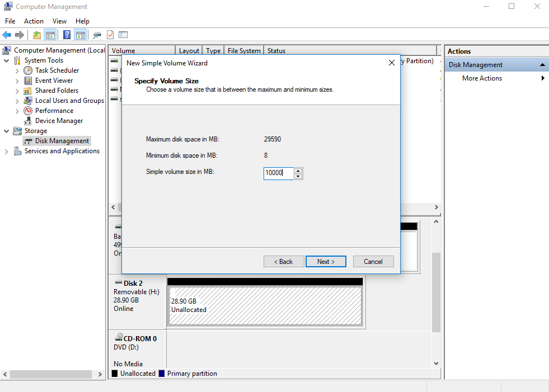The image size is (549, 392).
Task: Click the Back button in wizard
Action: point(284,262)
